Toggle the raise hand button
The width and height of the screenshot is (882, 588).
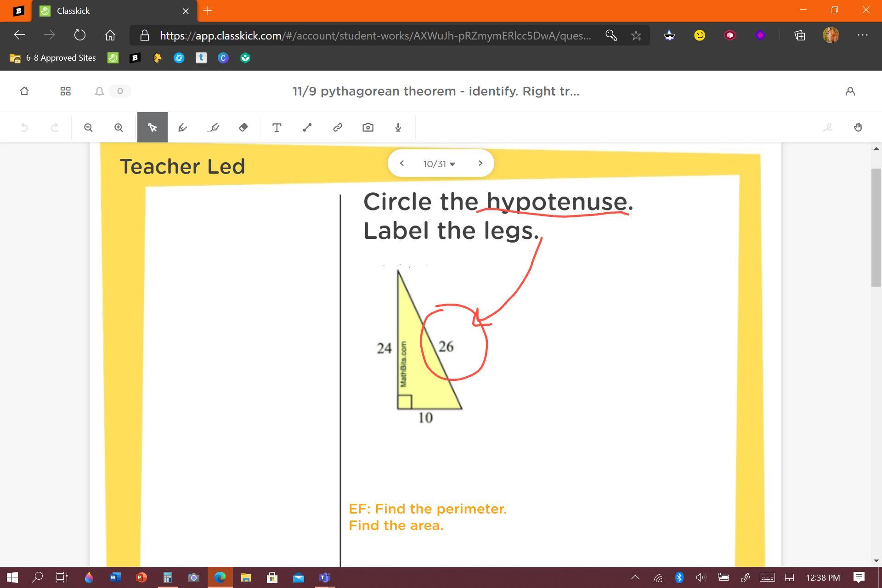[x=858, y=128]
